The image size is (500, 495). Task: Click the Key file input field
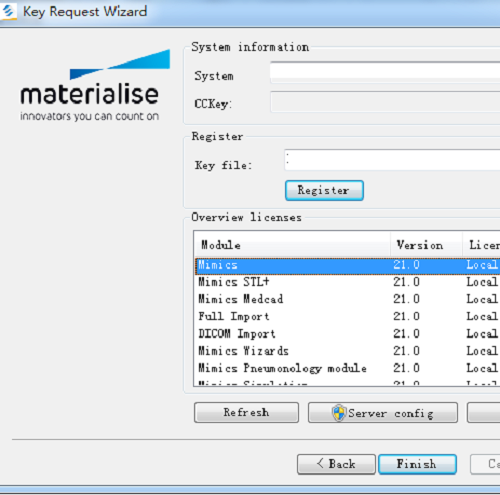click(x=392, y=160)
